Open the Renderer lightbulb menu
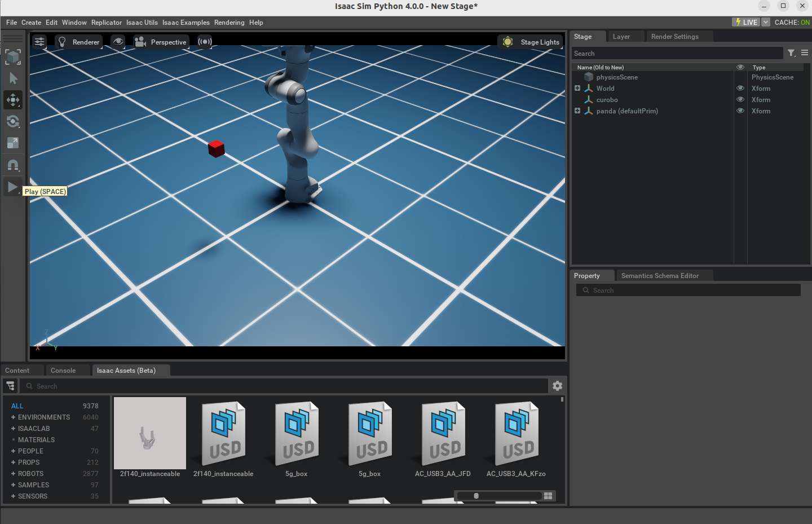Image resolution: width=812 pixels, height=524 pixels. pos(79,42)
